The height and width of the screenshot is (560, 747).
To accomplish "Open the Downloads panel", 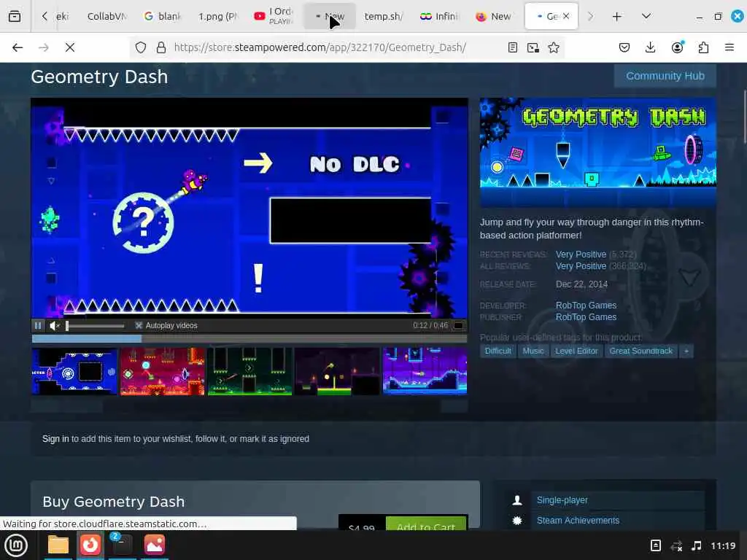I will [x=650, y=47].
